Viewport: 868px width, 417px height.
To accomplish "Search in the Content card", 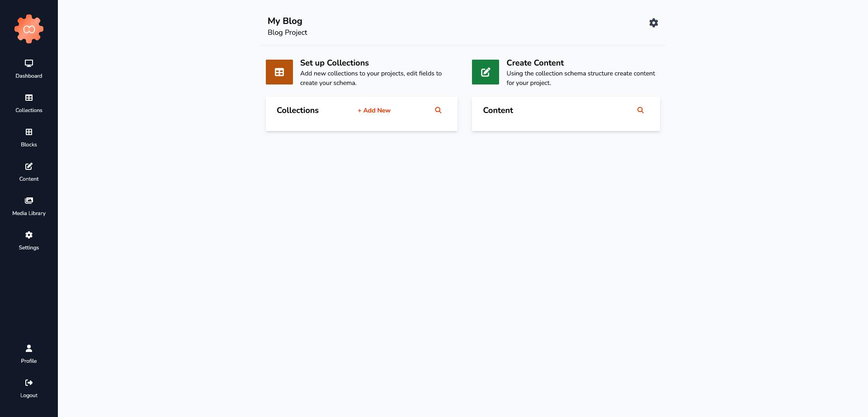I will (641, 110).
